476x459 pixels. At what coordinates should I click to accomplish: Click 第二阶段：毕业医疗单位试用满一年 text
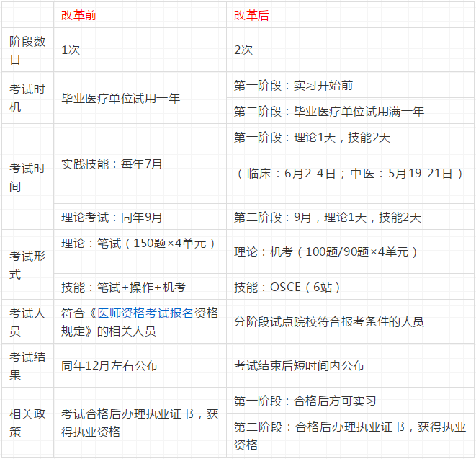click(329, 112)
